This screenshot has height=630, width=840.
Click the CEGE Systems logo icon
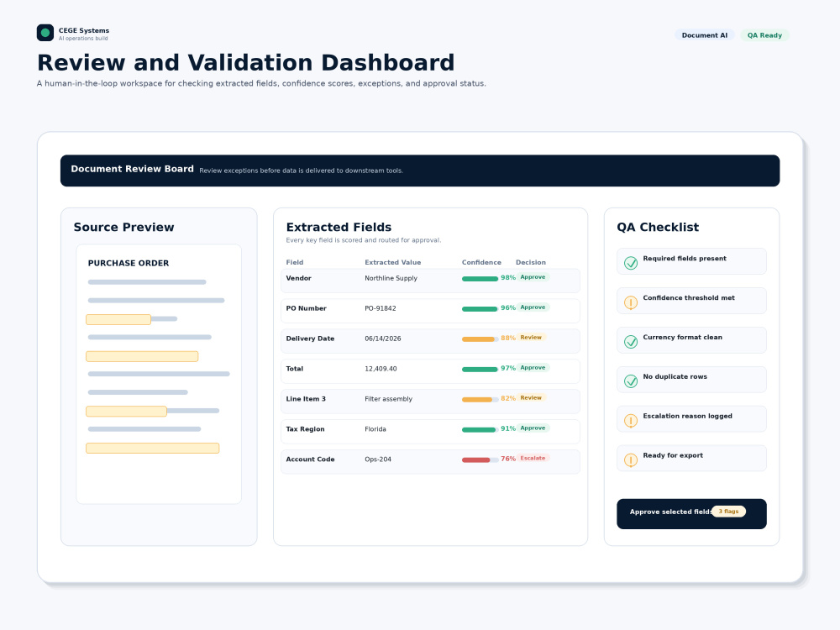(x=45, y=33)
